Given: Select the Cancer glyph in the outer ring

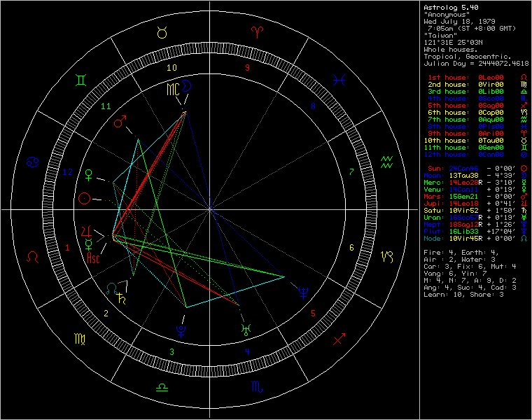Looking at the screenshot, I should coord(33,162).
